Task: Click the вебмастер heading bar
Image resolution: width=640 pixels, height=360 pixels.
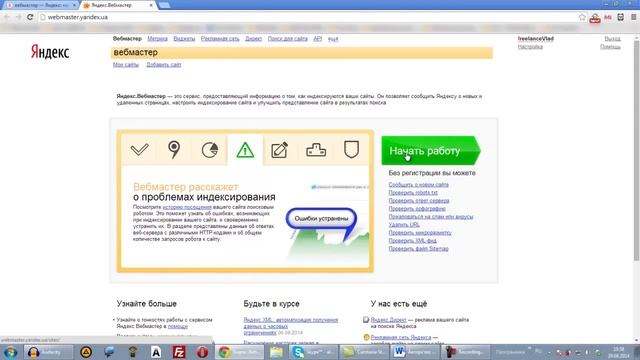Action: coord(302,53)
